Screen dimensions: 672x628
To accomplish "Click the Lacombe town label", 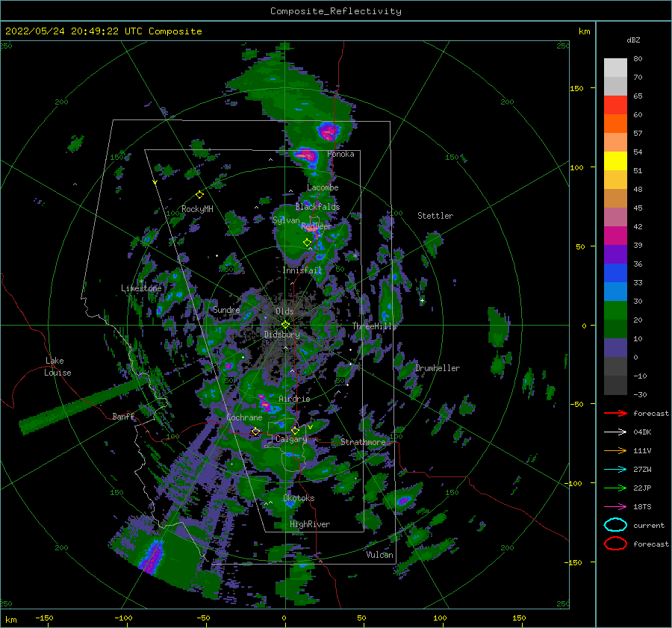I will (x=323, y=187).
